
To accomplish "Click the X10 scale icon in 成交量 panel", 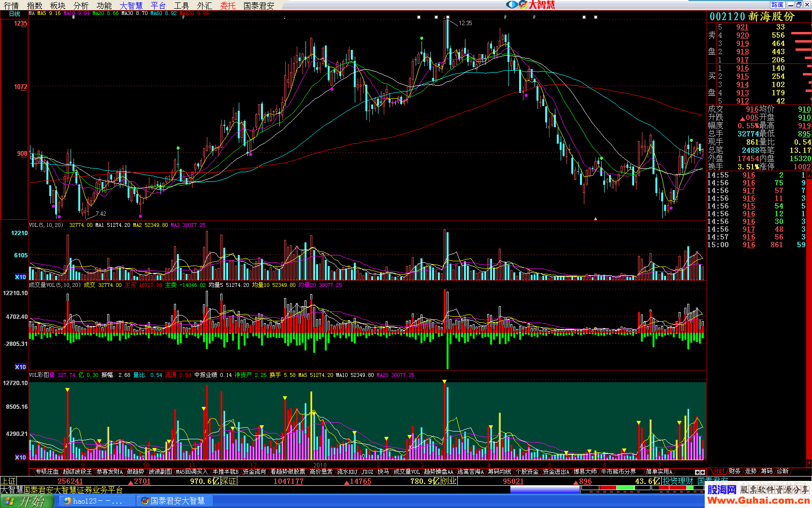I will 20,367.
